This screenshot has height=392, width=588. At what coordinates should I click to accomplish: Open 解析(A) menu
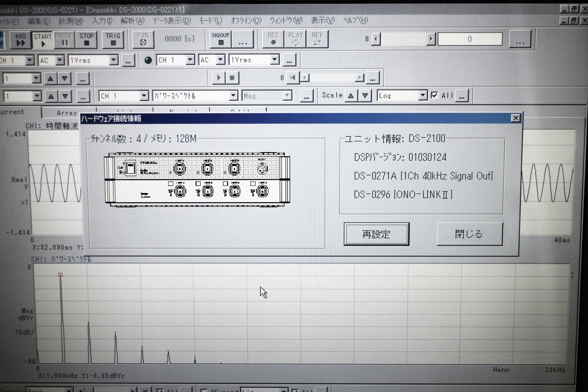pos(132,21)
